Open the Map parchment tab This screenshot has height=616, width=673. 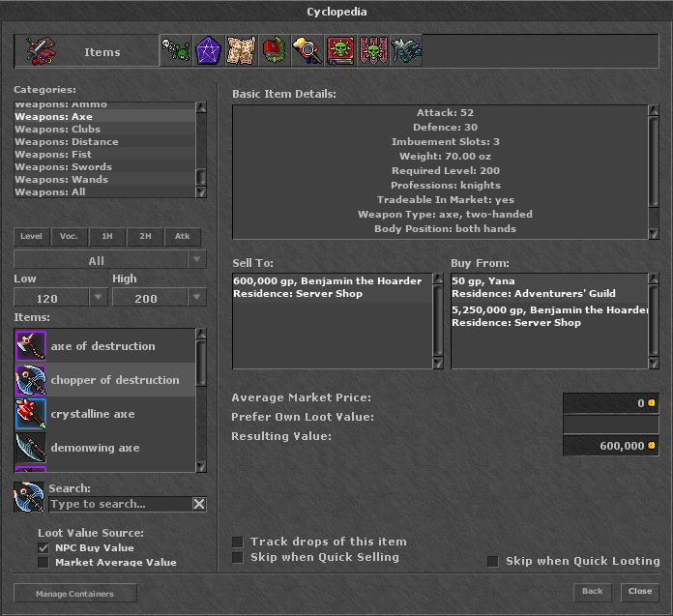[241, 50]
